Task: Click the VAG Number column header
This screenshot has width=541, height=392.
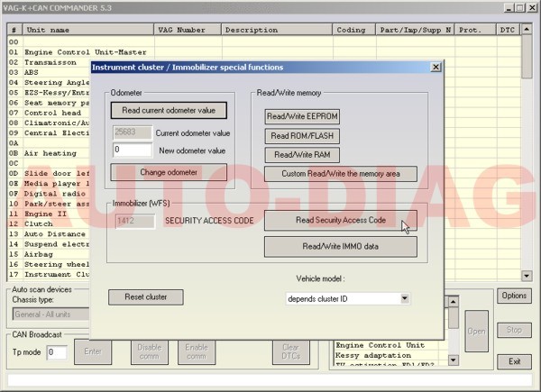Action: 188,30
